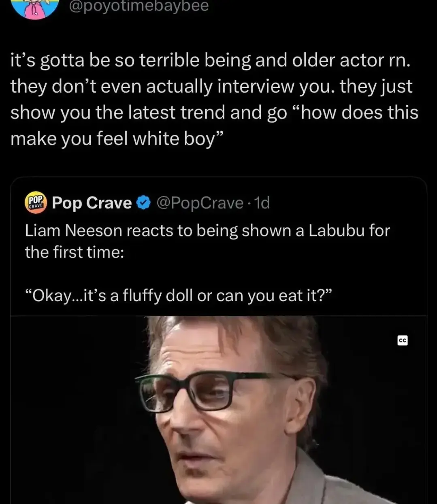Click "the first time:" line in quoted tweet

(x=75, y=252)
